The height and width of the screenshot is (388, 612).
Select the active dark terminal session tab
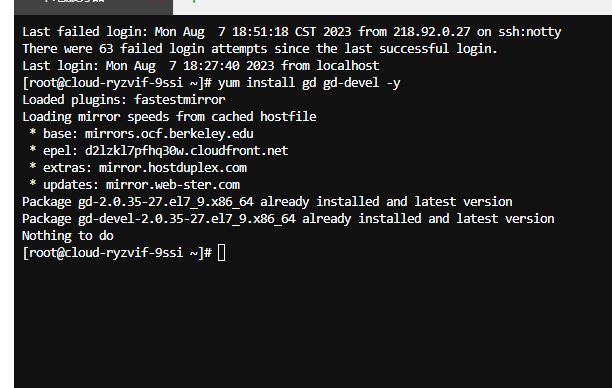click(x=93, y=7)
